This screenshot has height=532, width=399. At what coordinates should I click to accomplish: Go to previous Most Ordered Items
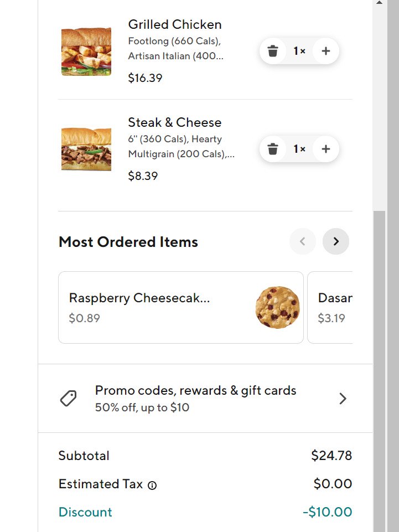[x=303, y=241]
